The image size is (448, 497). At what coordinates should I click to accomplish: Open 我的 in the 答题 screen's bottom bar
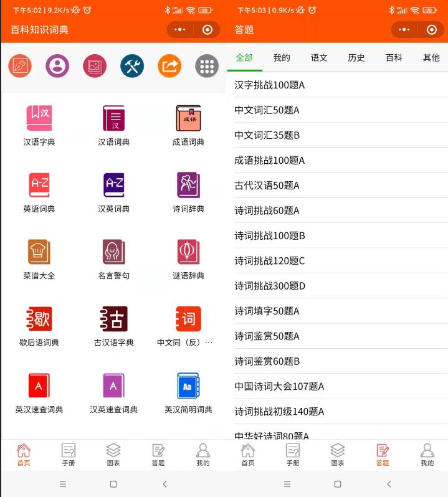pyautogui.click(x=427, y=455)
